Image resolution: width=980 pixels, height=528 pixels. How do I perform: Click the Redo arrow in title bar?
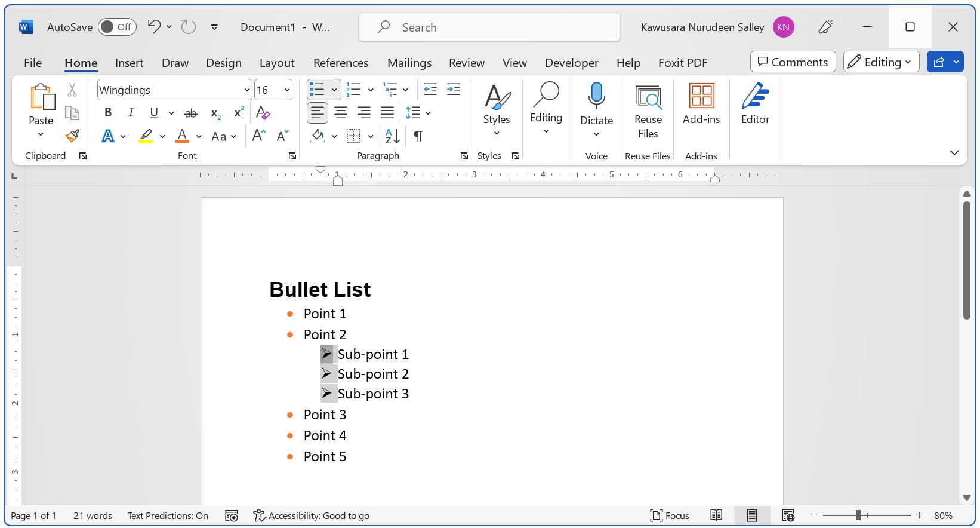coord(189,27)
